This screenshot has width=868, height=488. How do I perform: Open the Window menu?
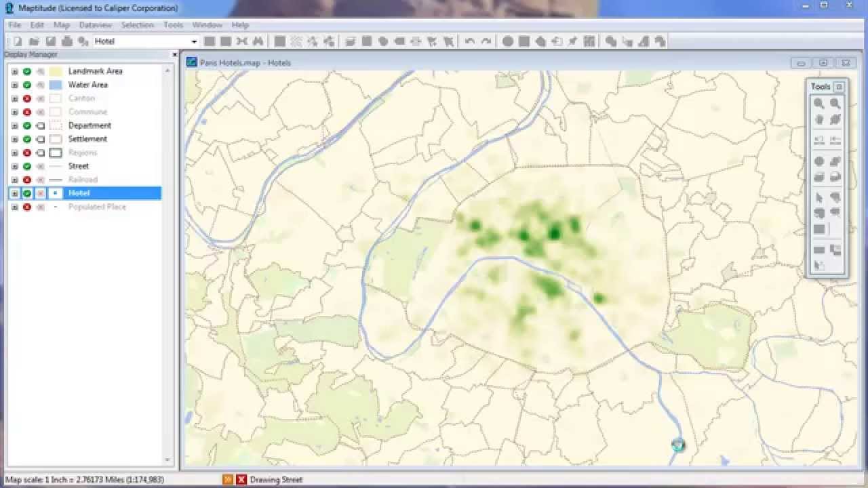(207, 25)
